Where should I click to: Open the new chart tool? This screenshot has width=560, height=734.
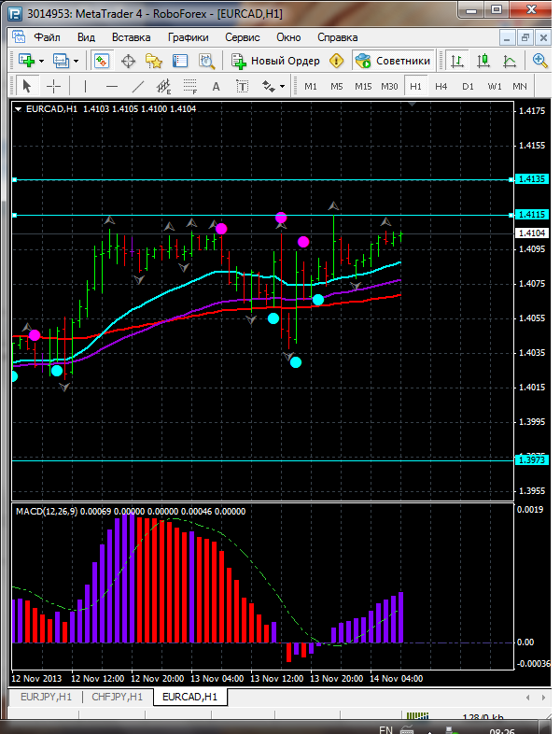[26, 61]
